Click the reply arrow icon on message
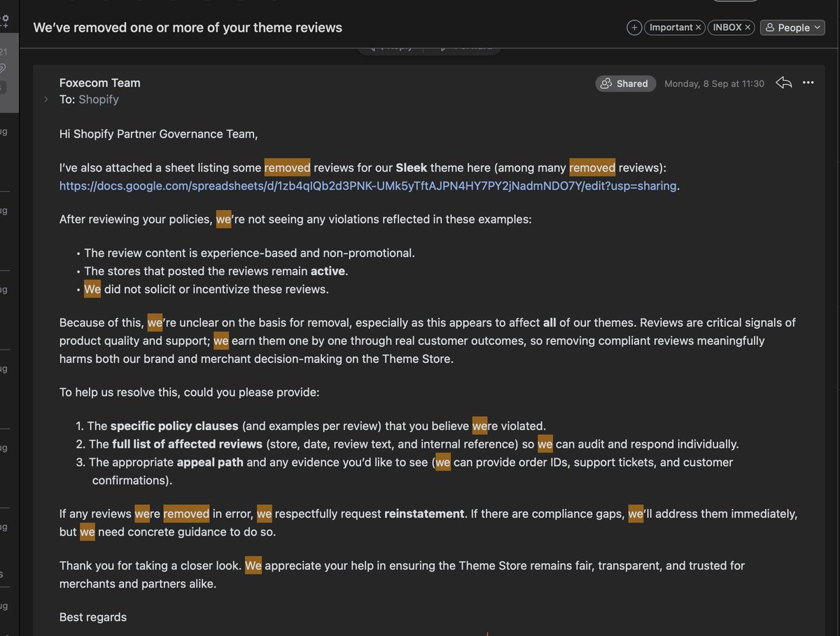This screenshot has height=636, width=840. (784, 83)
